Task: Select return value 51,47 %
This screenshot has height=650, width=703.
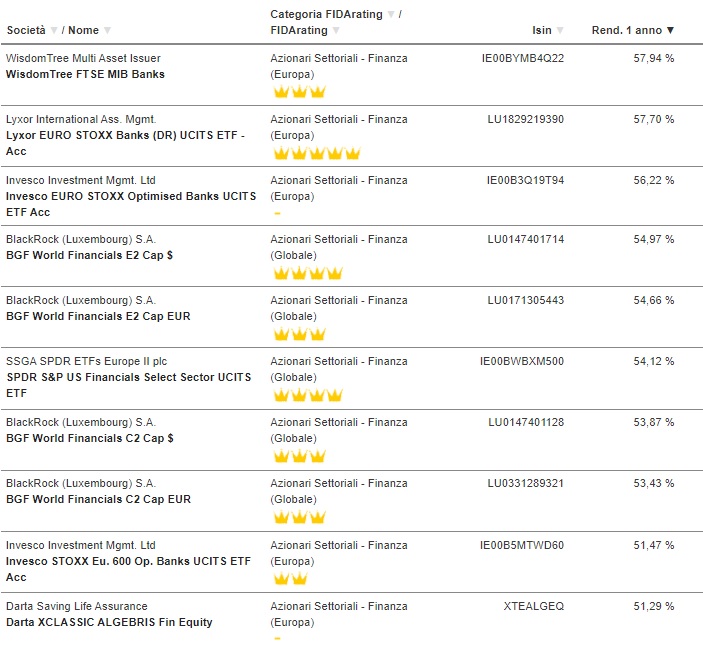Action: (x=654, y=545)
